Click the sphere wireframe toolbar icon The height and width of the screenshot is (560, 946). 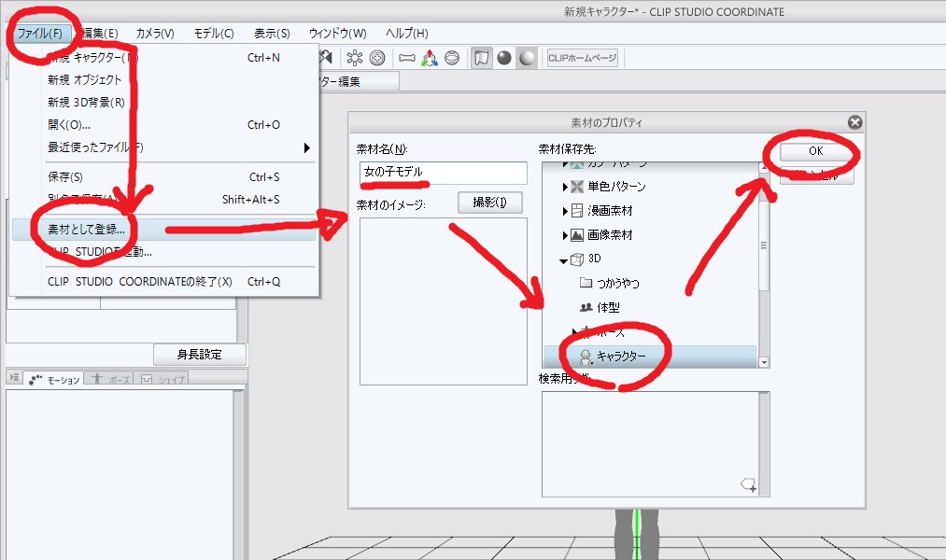(452, 58)
